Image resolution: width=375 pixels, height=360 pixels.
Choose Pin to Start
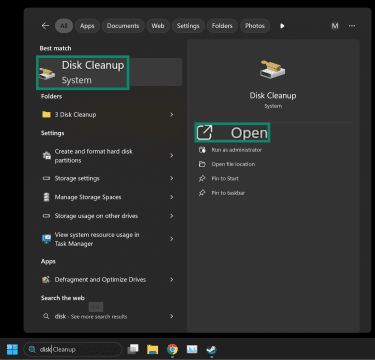(225, 178)
